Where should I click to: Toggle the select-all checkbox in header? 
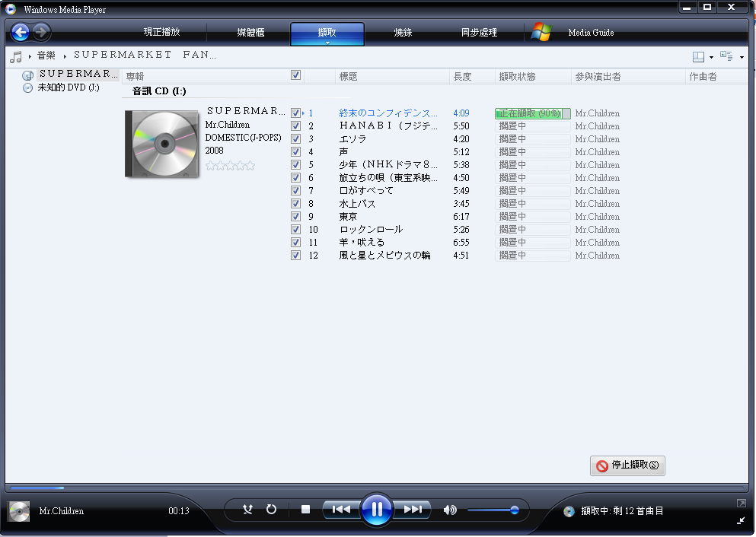[295, 75]
